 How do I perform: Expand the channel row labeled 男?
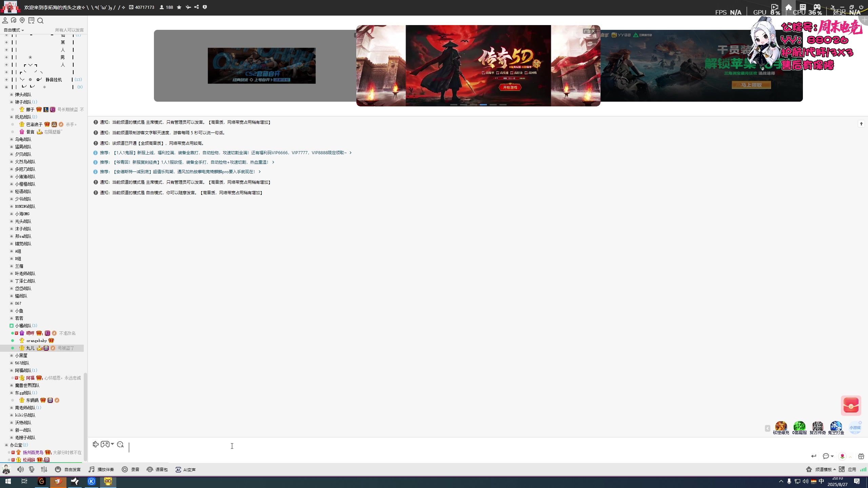pos(6,57)
